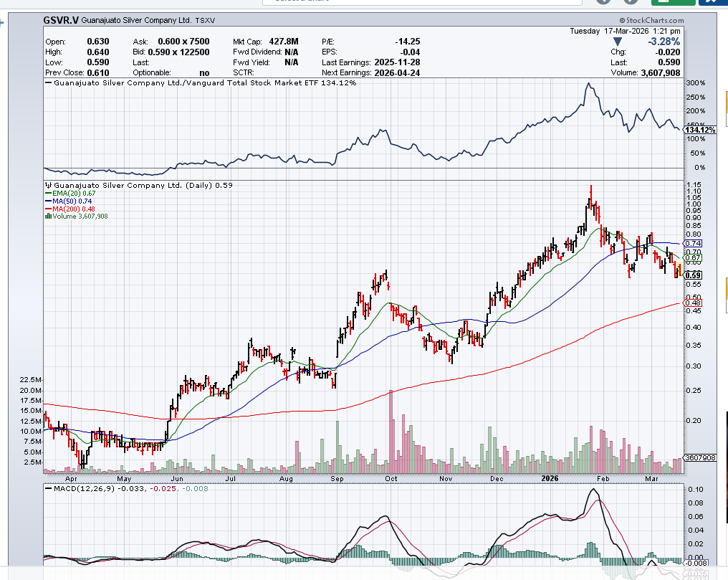This screenshot has height=580, width=728.
Task: Click the GSVR.V ticker symbol heading
Action: [60, 21]
